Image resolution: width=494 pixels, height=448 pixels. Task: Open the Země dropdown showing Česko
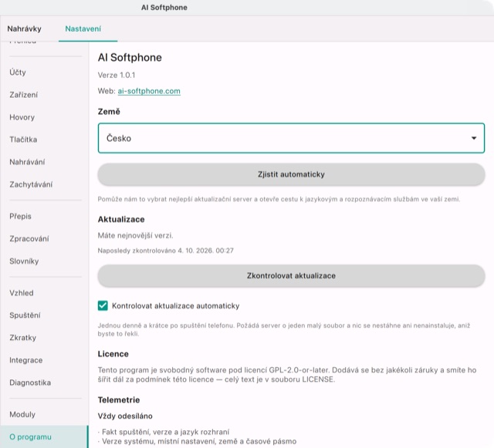pos(291,138)
